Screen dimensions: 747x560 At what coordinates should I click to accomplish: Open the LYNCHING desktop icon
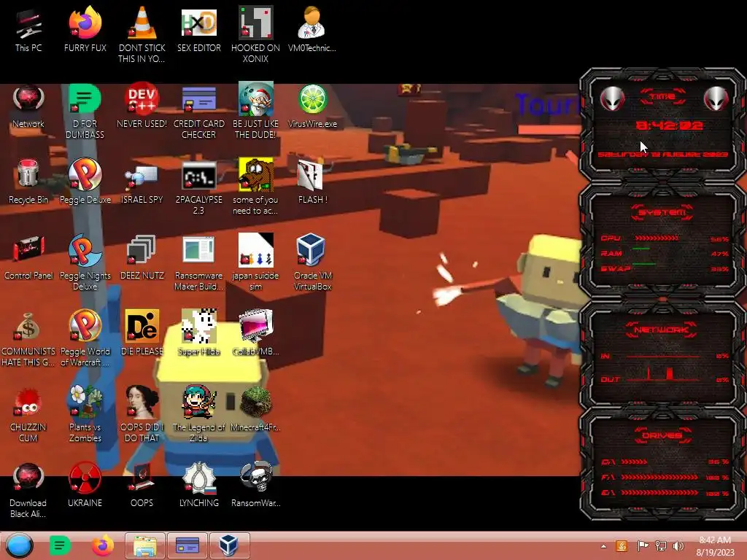pos(199,485)
